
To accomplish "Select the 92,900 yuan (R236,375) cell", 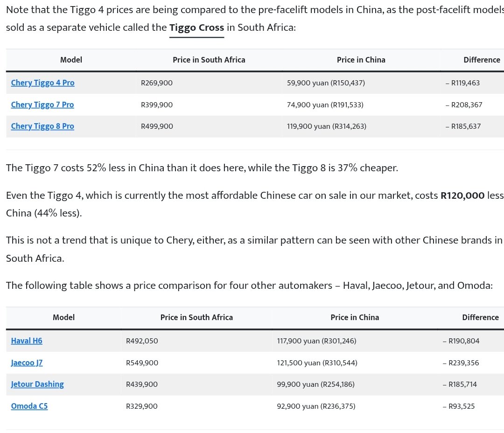I will (x=355, y=406).
